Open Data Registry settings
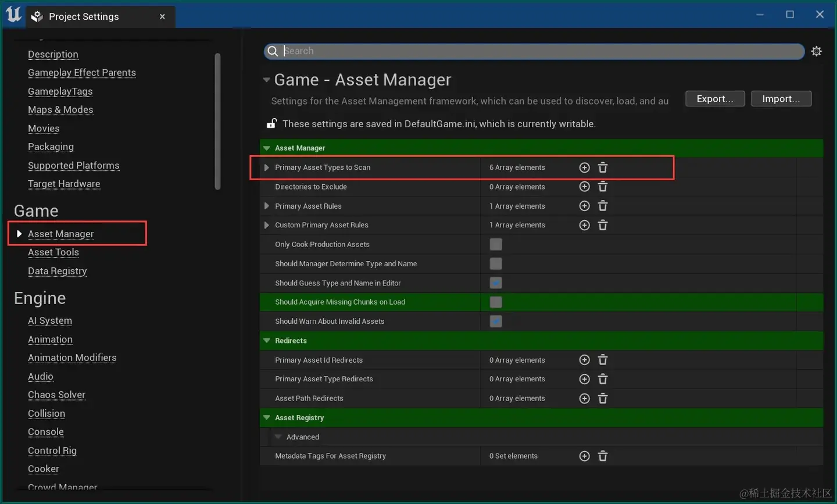 click(58, 271)
